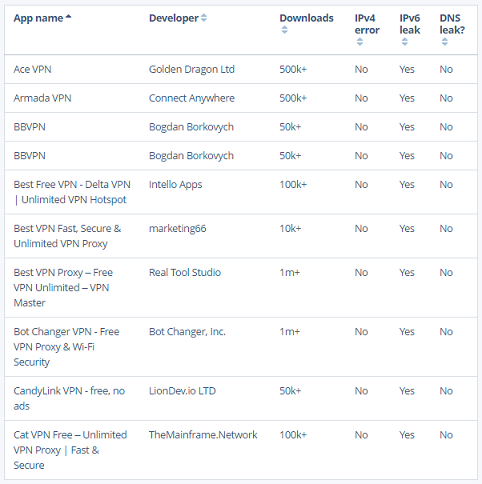Select LionDev.io LTD developer cell

click(x=182, y=391)
